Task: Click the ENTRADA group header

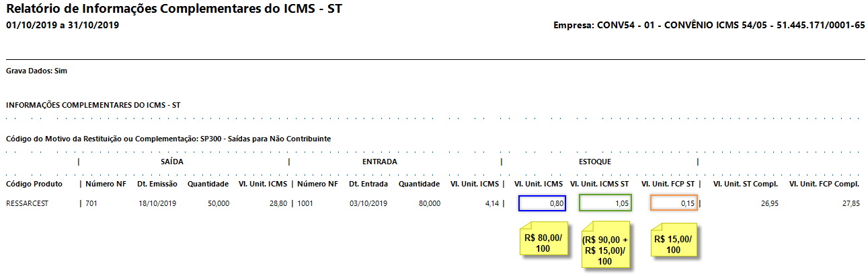Action: pyautogui.click(x=379, y=162)
